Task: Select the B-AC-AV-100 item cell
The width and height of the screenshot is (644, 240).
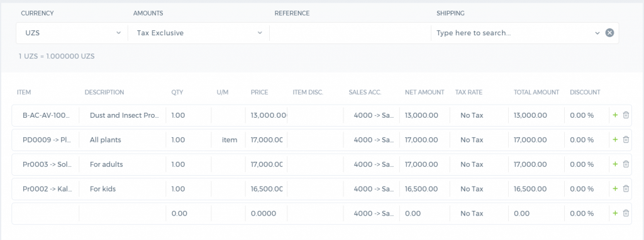Action: (x=45, y=115)
